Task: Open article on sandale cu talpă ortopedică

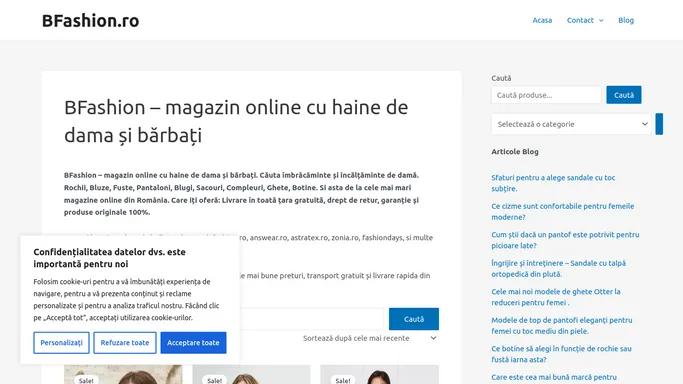Action: coord(558,269)
